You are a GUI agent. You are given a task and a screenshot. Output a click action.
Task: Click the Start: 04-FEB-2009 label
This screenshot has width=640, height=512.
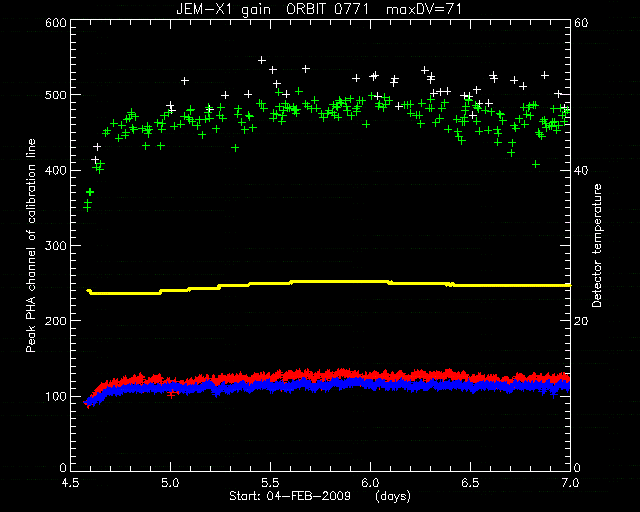[290, 496]
